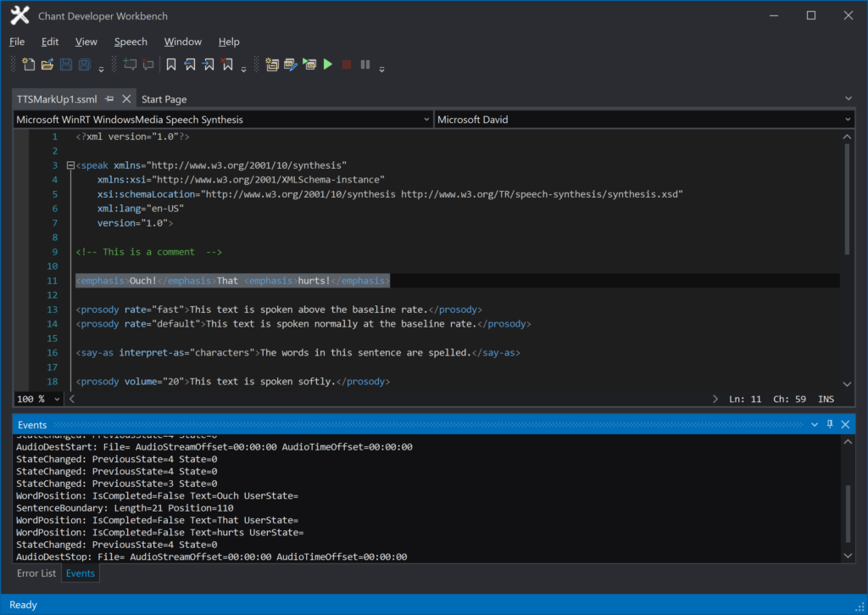The width and height of the screenshot is (868, 615).
Task: Click the Save toolbar icon
Action: pos(66,64)
